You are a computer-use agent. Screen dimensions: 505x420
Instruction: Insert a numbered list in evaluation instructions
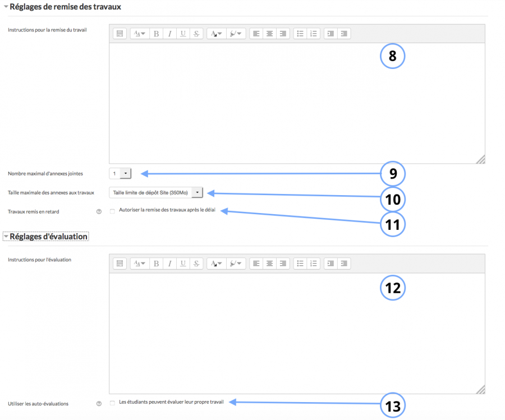pos(313,263)
